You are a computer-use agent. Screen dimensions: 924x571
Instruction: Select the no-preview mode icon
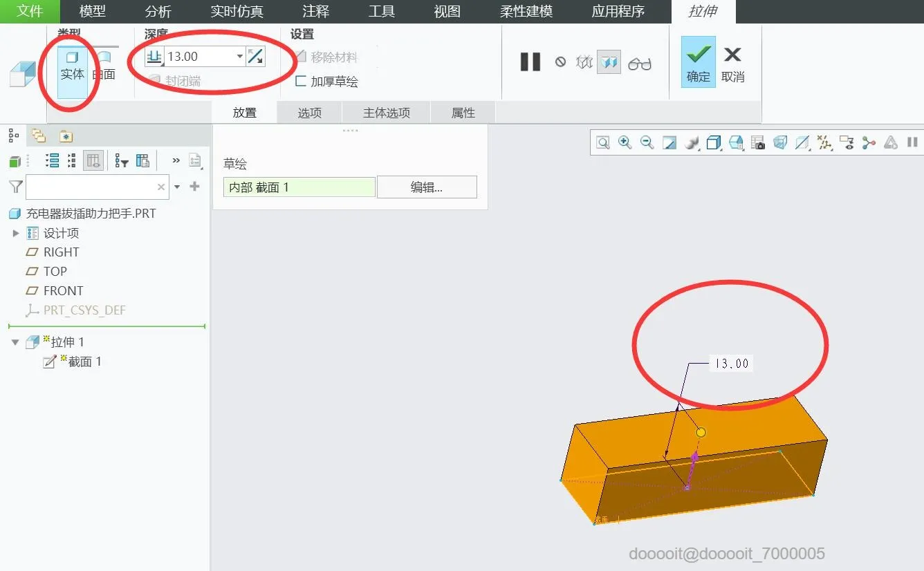click(x=560, y=62)
